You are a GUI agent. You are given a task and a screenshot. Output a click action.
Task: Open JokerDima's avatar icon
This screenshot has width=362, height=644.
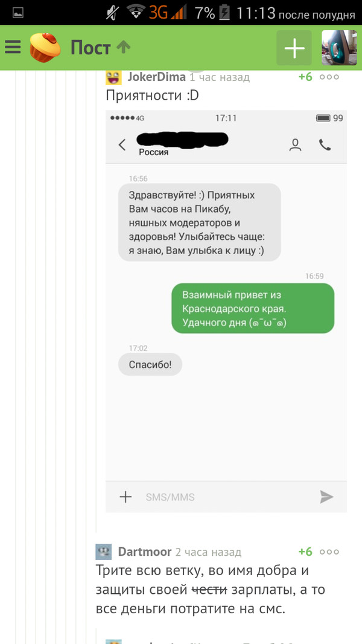point(113,77)
